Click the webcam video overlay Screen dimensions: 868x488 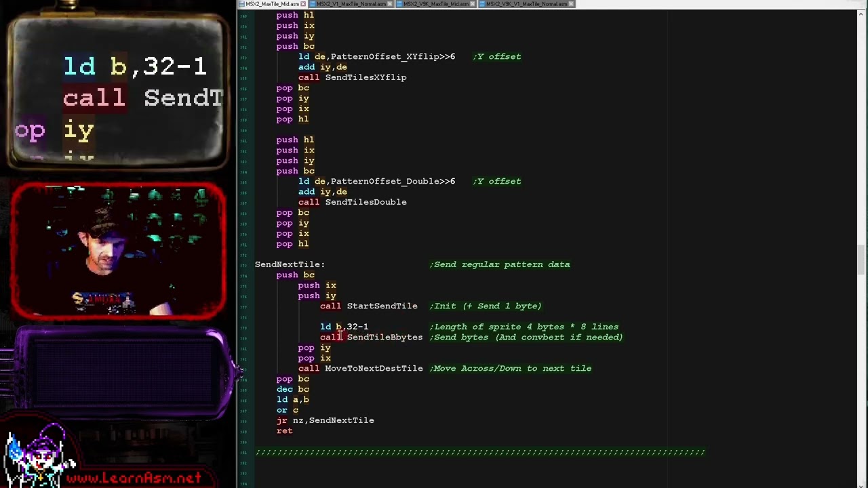[x=118, y=250]
